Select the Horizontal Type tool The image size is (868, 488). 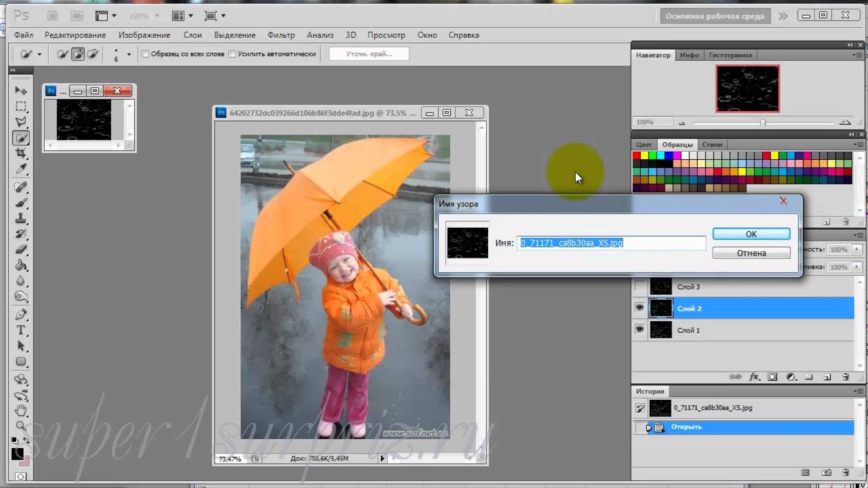pyautogui.click(x=21, y=330)
